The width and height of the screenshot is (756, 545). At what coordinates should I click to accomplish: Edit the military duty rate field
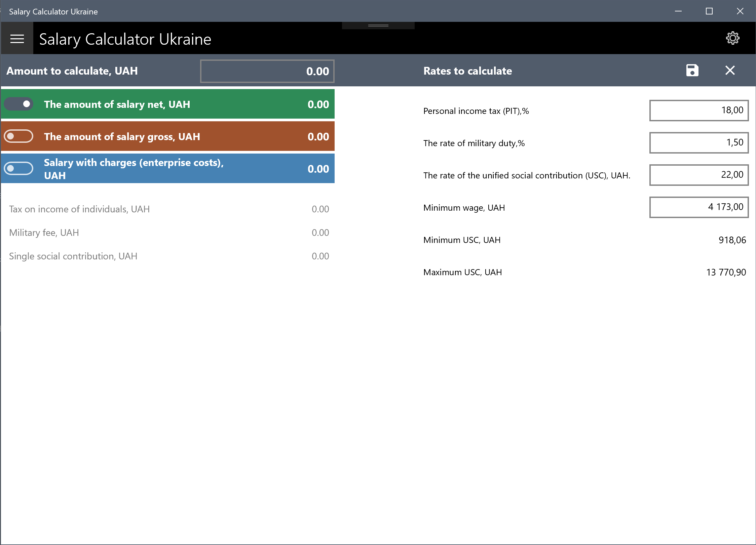pyautogui.click(x=698, y=143)
